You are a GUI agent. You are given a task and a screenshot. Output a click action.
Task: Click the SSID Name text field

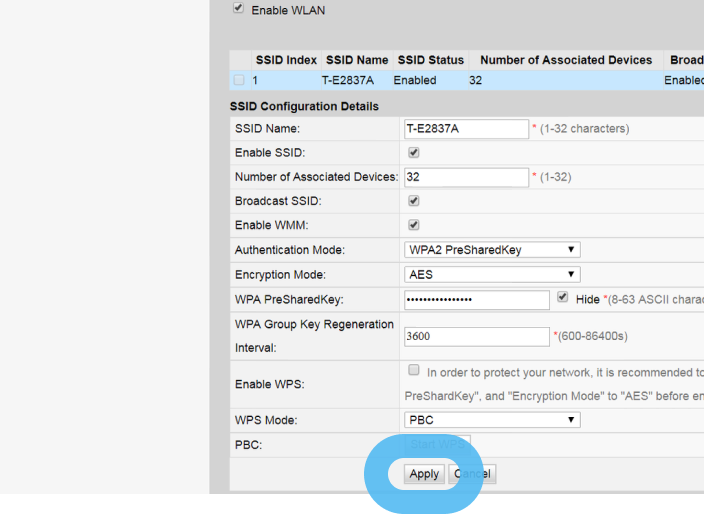click(x=466, y=129)
